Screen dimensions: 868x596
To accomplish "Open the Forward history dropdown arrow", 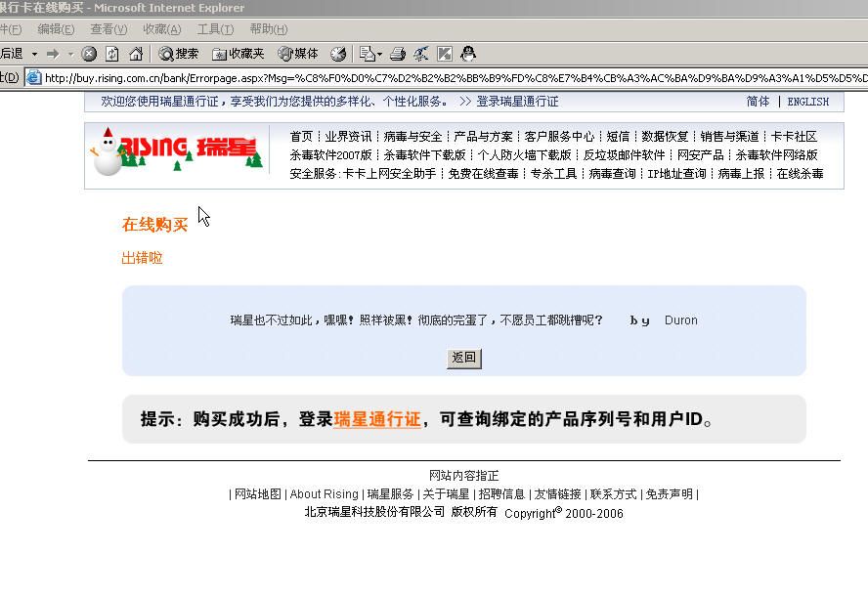I will point(70,55).
